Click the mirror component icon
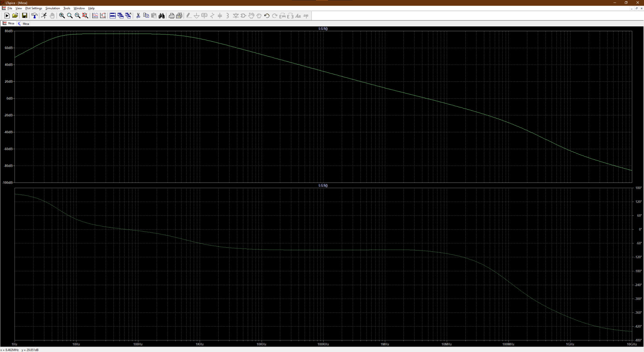 (x=290, y=16)
